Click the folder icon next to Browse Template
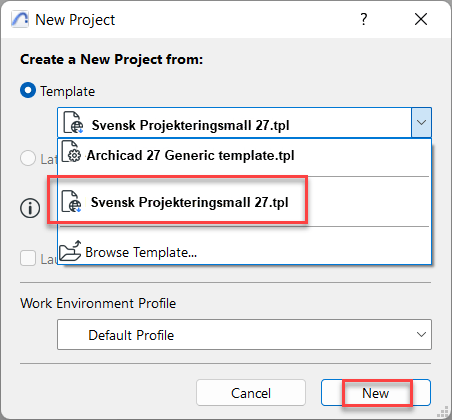This screenshot has height=420, width=452. (x=70, y=251)
